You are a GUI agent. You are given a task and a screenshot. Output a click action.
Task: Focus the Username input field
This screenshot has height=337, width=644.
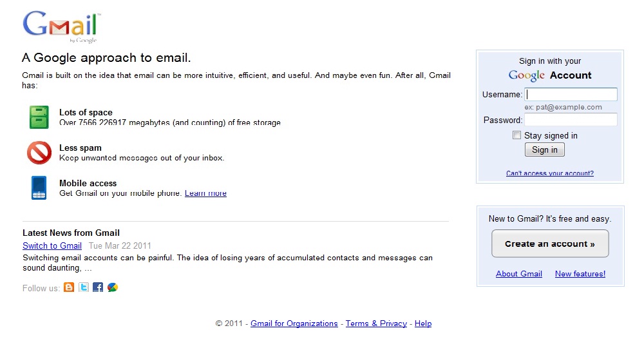pos(571,94)
